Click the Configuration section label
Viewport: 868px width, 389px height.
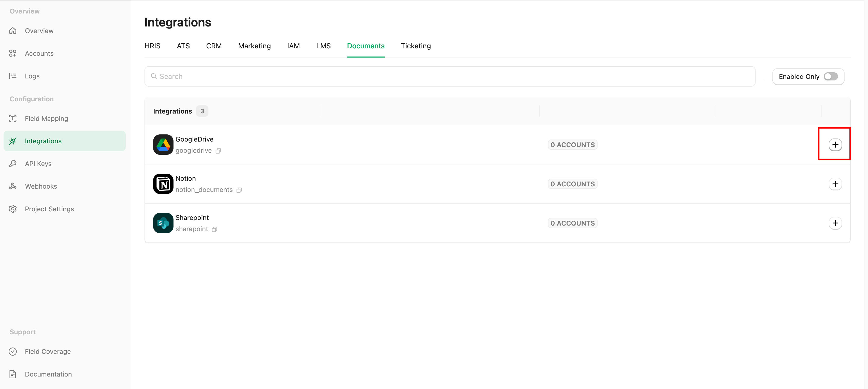(32, 99)
